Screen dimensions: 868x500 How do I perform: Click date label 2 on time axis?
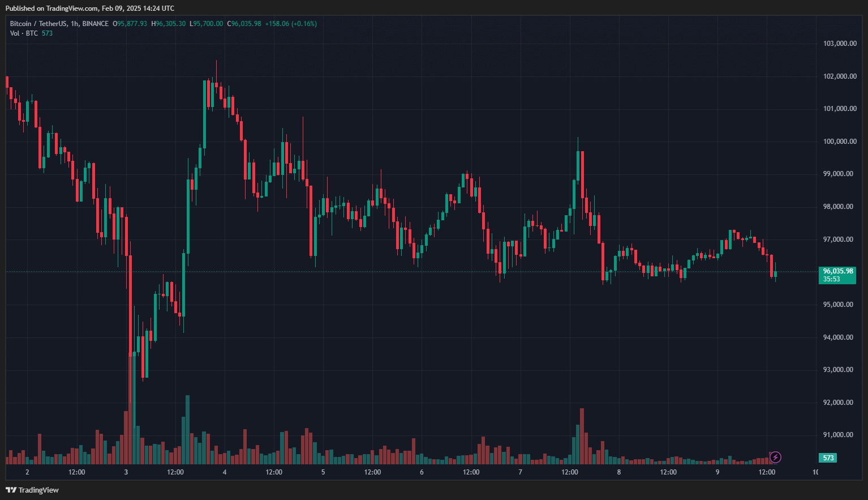click(x=27, y=472)
